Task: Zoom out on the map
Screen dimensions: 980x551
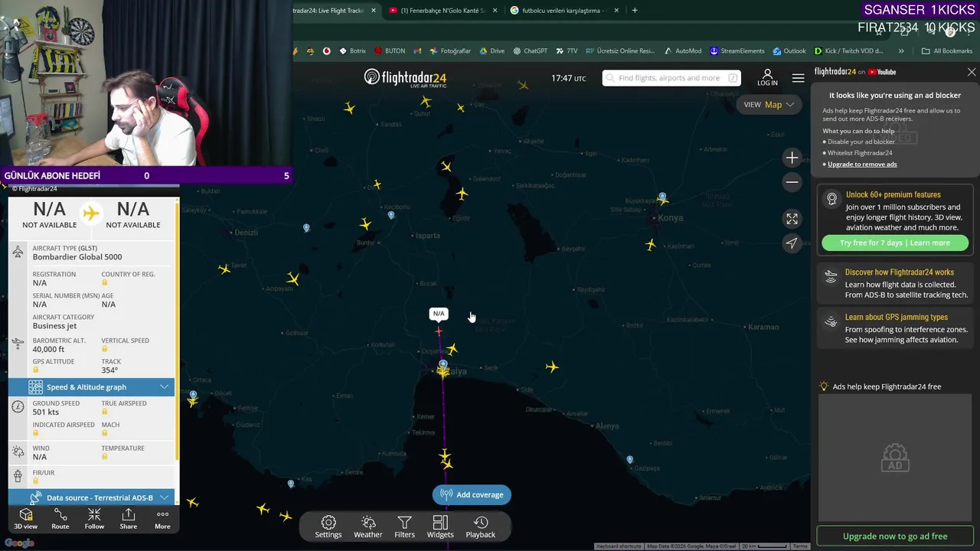Action: click(792, 182)
